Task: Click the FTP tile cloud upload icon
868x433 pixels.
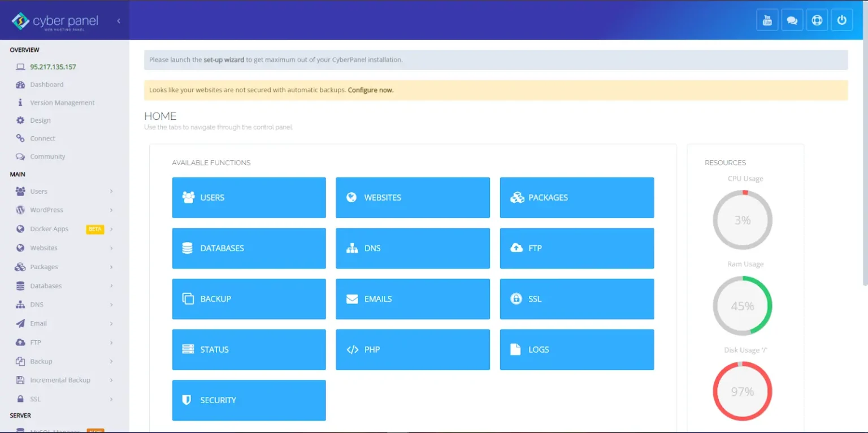Action: [517, 248]
